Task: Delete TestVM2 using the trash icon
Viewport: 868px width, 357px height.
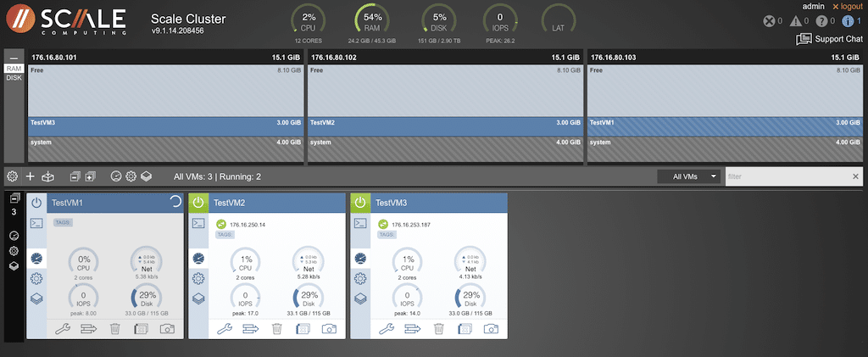Action: tap(277, 329)
